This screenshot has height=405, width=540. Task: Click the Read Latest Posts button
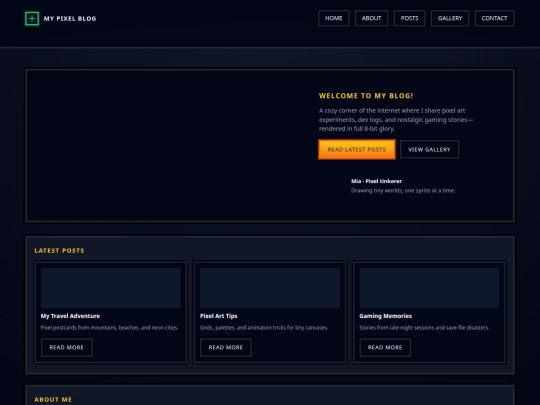(x=357, y=149)
